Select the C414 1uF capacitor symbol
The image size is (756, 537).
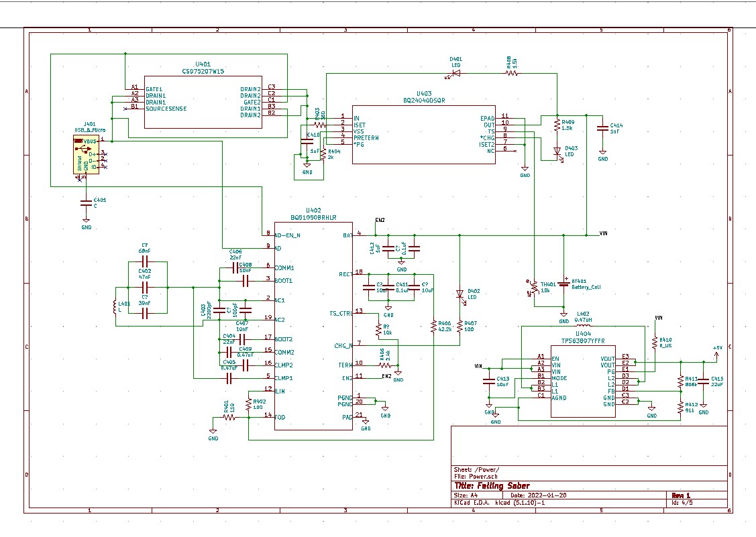603,127
